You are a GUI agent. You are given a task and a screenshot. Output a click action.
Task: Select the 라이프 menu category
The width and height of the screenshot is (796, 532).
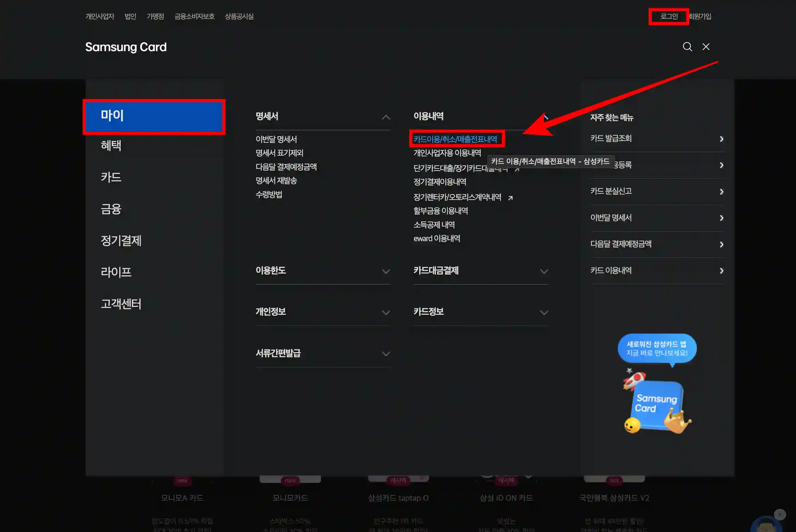click(116, 272)
